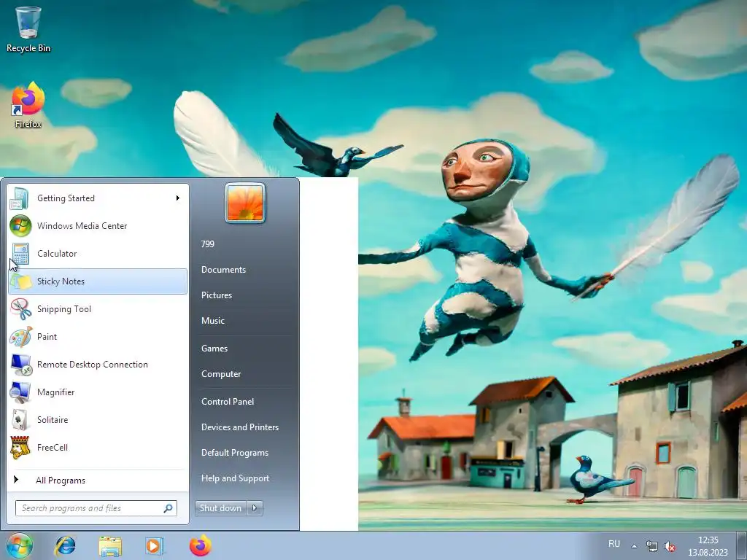Screen dimensions: 747x560
Task: Open Devices and Printers link
Action: [239, 427]
